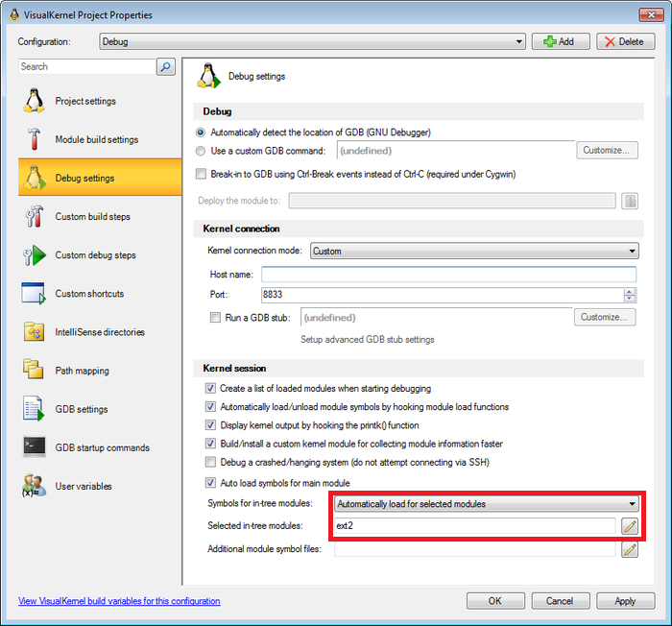The image size is (672, 626).
Task: Toggle the Run a GDB stub checkbox
Action: tap(215, 317)
